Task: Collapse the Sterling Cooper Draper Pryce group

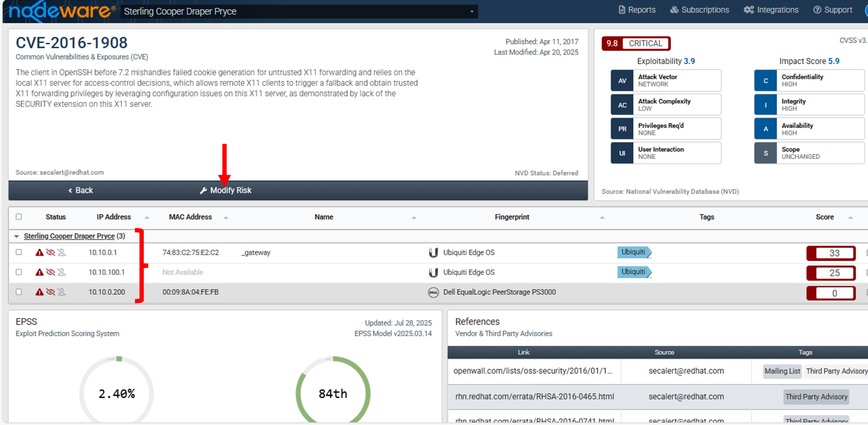Action: [17, 236]
